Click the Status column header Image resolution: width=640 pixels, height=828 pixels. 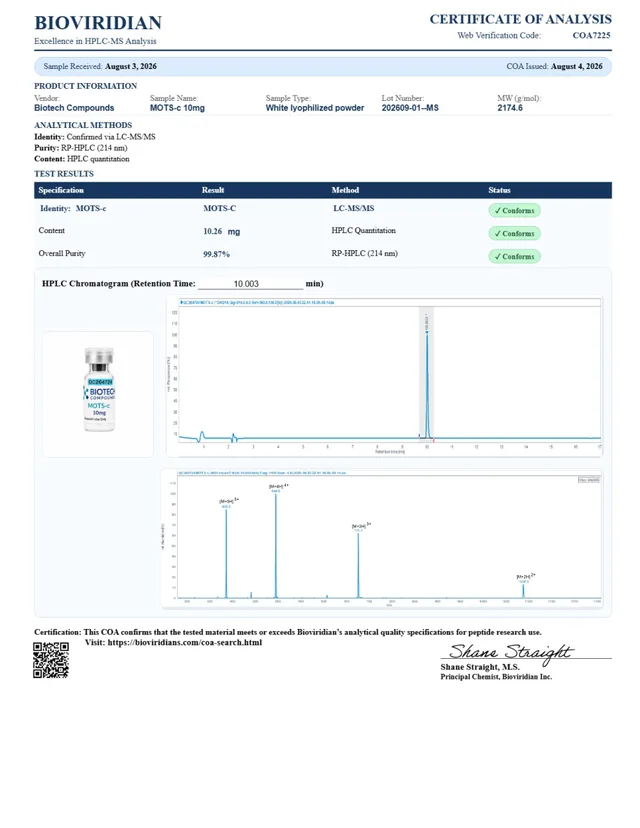[x=500, y=190]
